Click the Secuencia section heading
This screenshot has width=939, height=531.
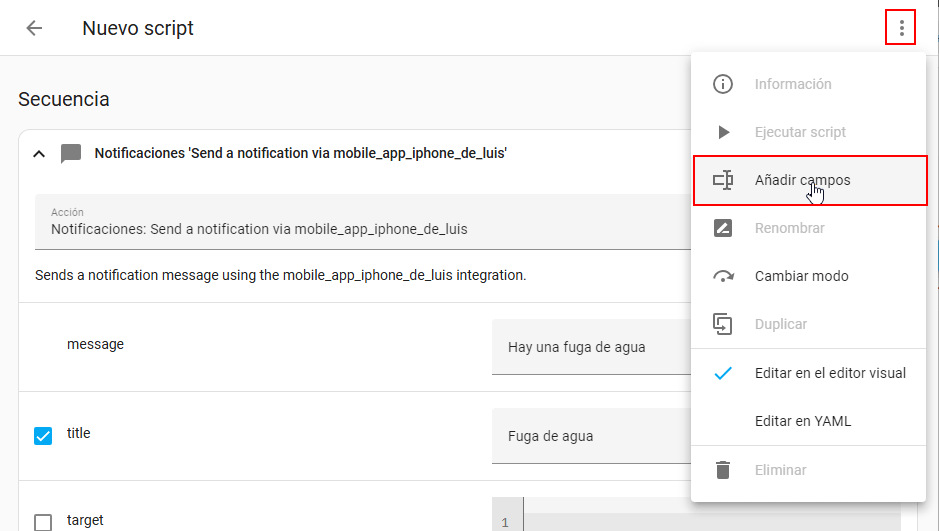(x=64, y=99)
